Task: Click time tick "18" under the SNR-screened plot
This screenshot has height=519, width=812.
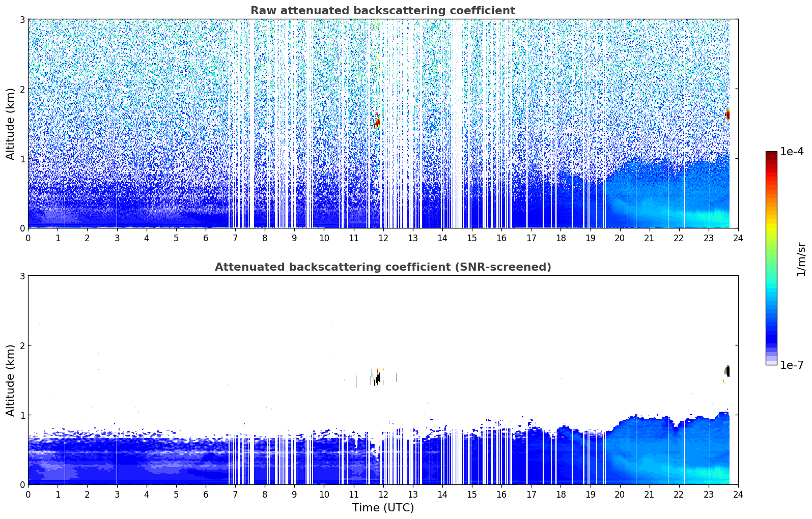Action: [561, 494]
